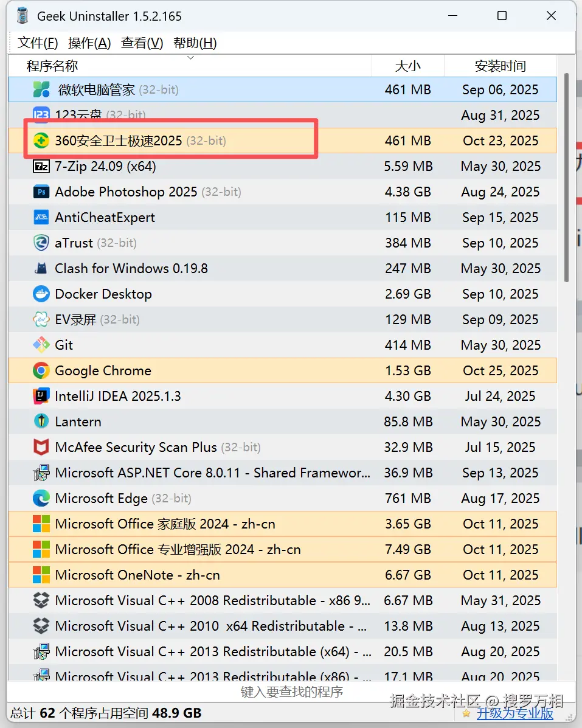Click the vertical scrollbar thumb

click(567, 176)
